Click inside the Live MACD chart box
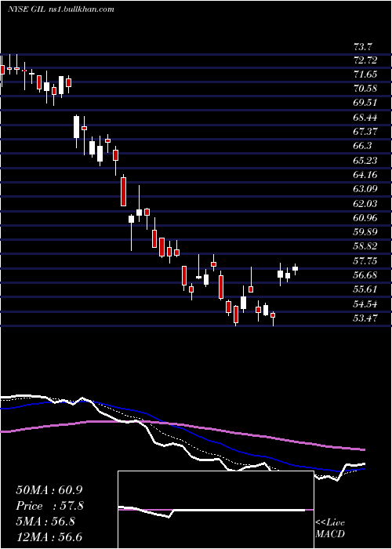392x549 pixels. (x=216, y=510)
